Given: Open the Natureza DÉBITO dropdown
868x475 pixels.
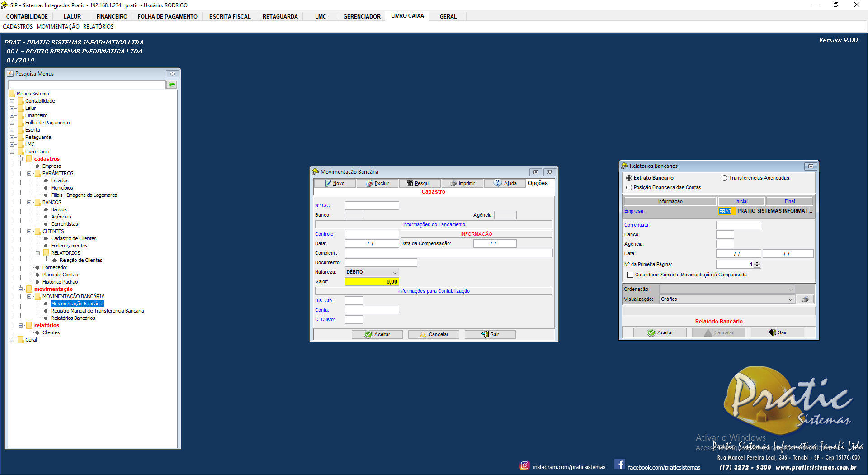Looking at the screenshot, I should click(394, 272).
